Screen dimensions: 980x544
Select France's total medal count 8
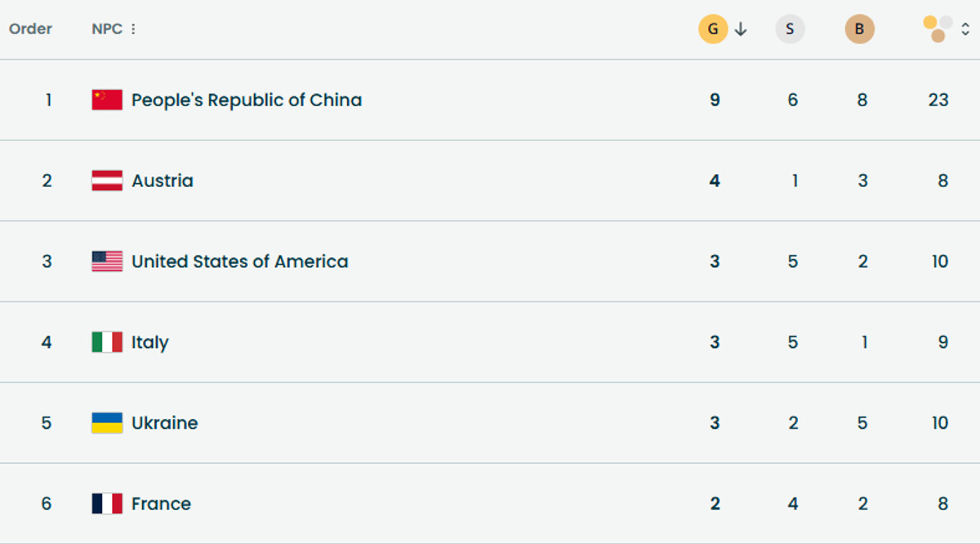[x=942, y=504]
